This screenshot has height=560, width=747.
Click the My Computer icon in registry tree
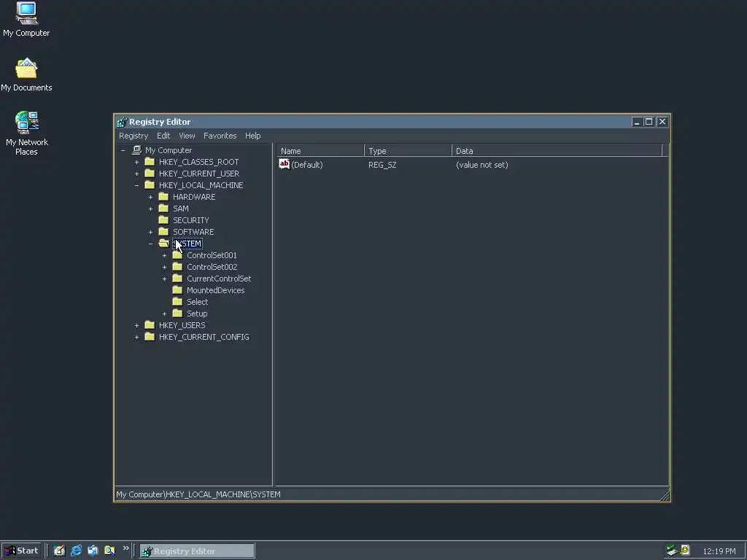(136, 150)
